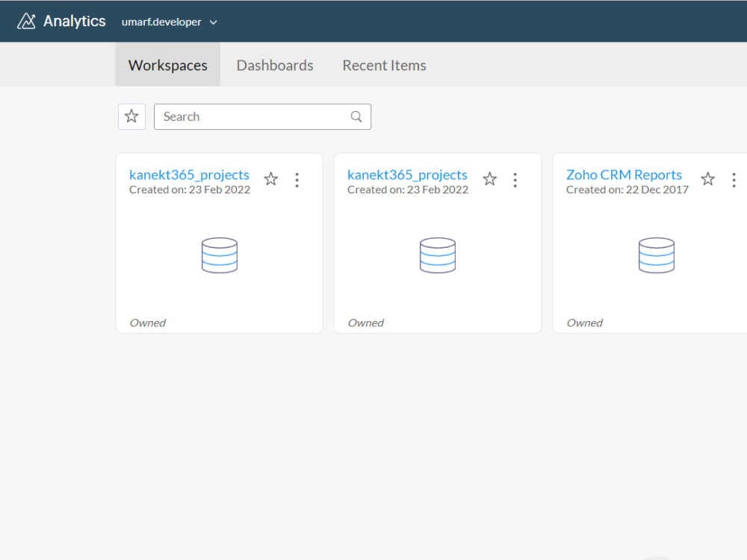
Task: Open the three-dot menu on Zoho CRM Reports workspace
Action: click(x=734, y=179)
